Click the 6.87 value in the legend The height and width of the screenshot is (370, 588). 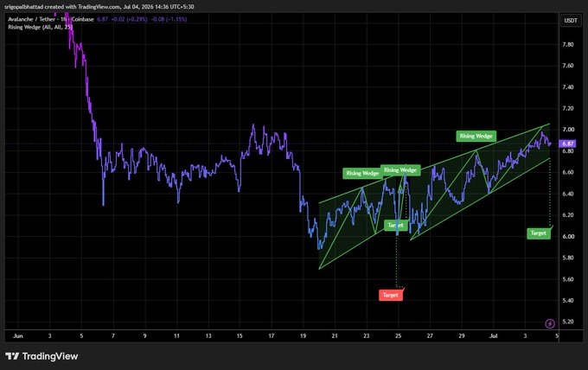pos(102,19)
